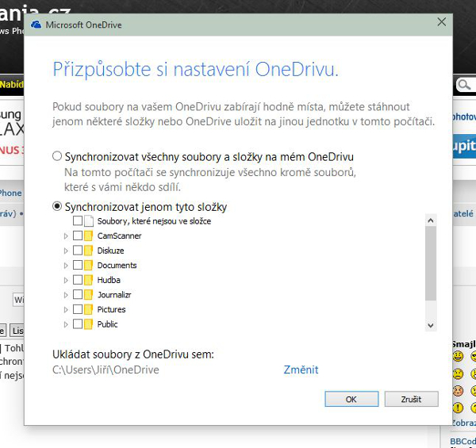The image size is (476, 448).
Task: Click the loose files document icon
Action: (88, 220)
